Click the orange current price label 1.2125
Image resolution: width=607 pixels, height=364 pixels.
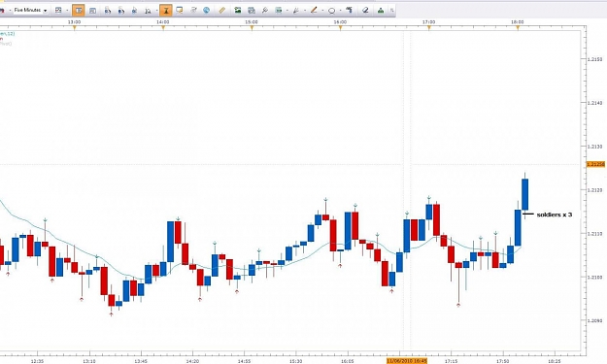point(595,164)
